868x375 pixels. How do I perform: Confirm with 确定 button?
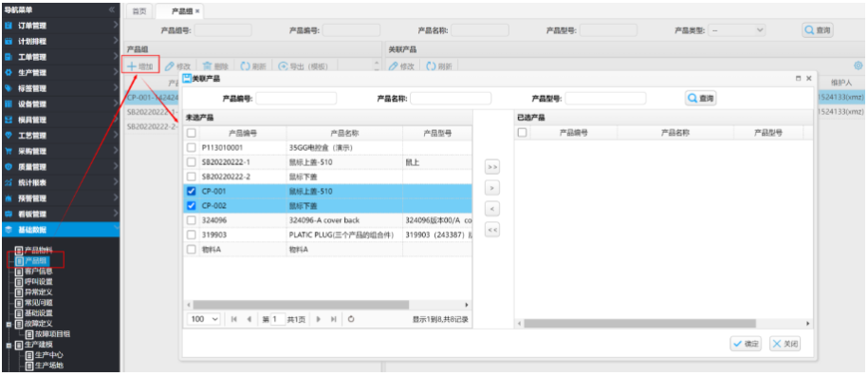coord(746,344)
